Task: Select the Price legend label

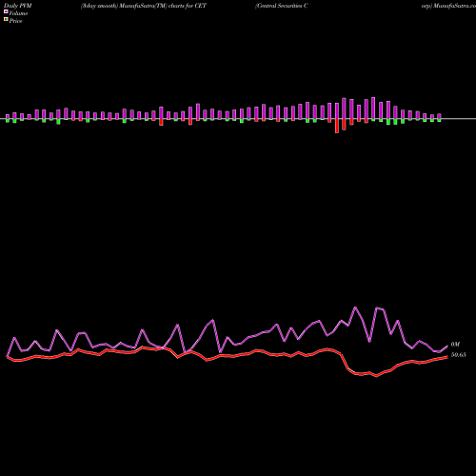Action: pyautogui.click(x=15, y=21)
